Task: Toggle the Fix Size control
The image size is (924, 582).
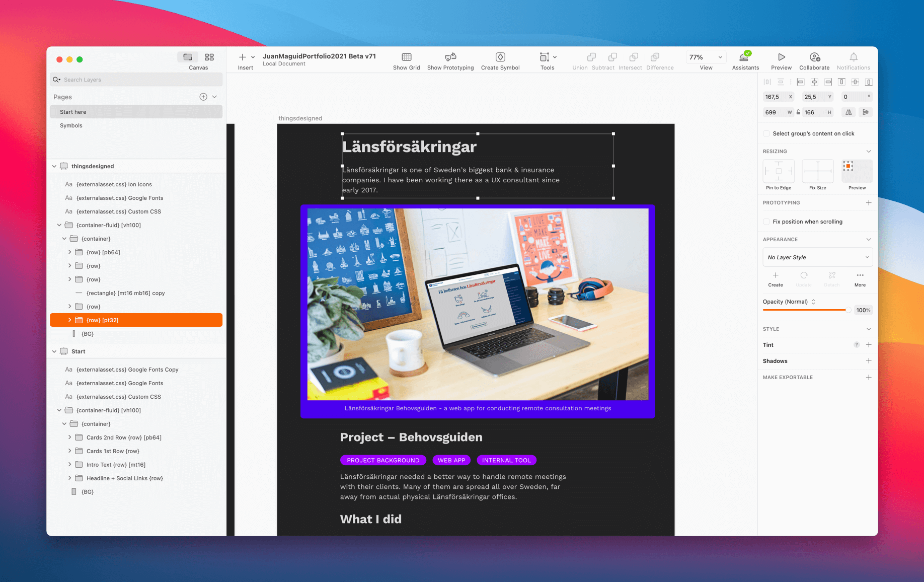Action: click(818, 171)
